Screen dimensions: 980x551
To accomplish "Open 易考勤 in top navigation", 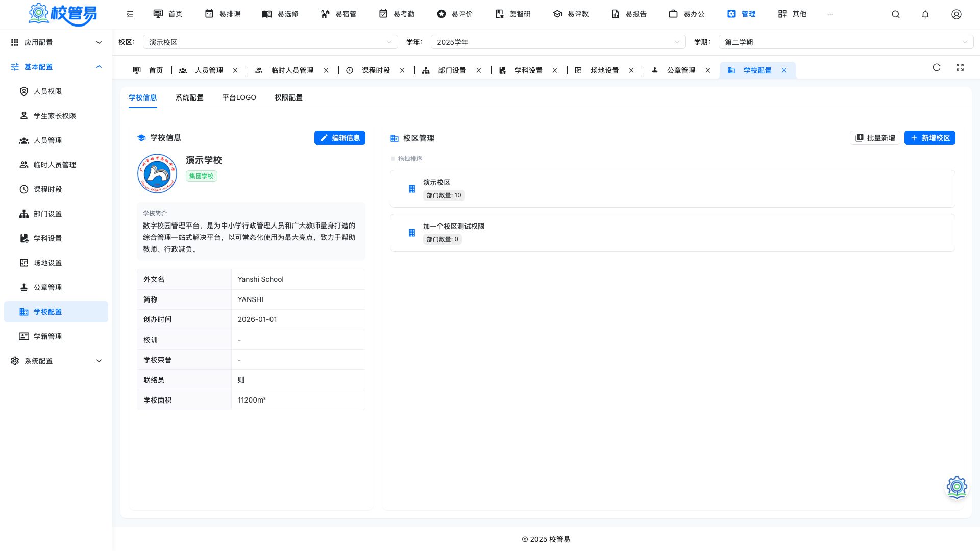I will [x=397, y=14].
